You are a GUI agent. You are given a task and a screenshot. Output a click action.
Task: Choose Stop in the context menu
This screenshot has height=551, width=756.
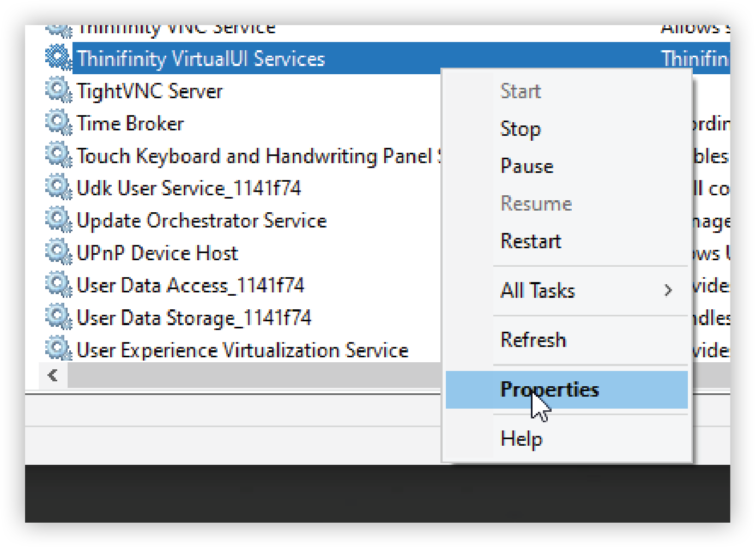click(x=567, y=129)
